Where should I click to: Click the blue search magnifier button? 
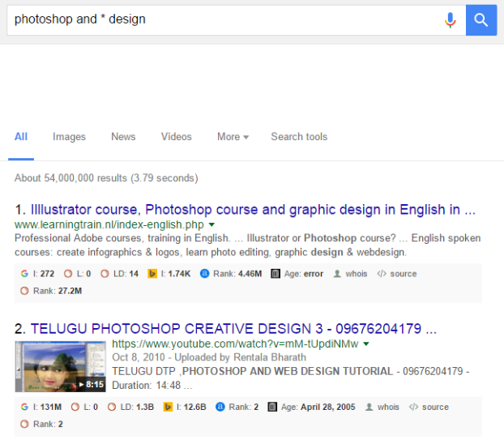481,20
